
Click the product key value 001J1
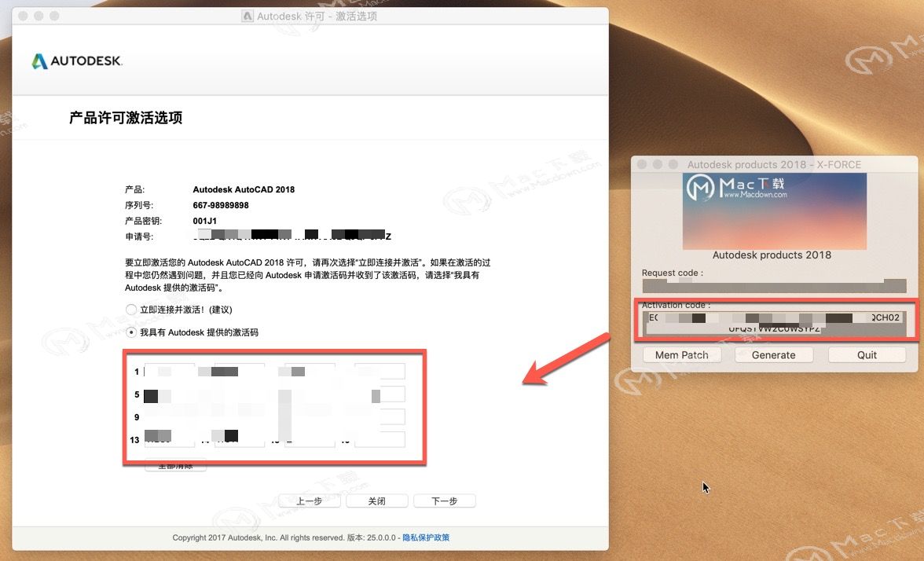click(204, 221)
